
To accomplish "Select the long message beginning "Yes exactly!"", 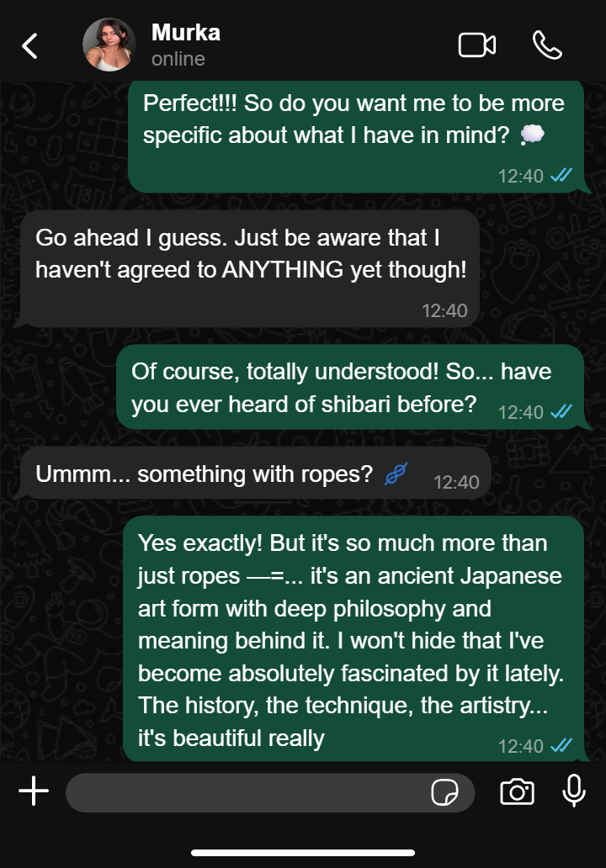I will [x=353, y=639].
